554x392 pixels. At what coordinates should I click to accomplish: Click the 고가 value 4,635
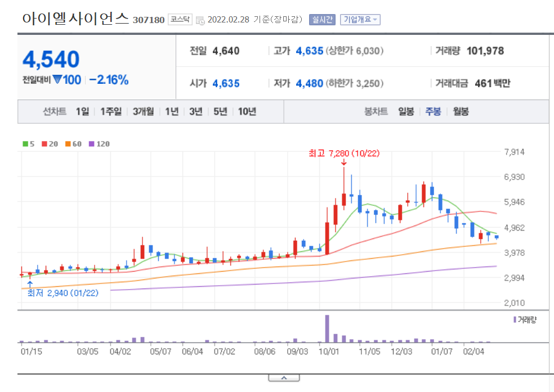[x=310, y=51]
